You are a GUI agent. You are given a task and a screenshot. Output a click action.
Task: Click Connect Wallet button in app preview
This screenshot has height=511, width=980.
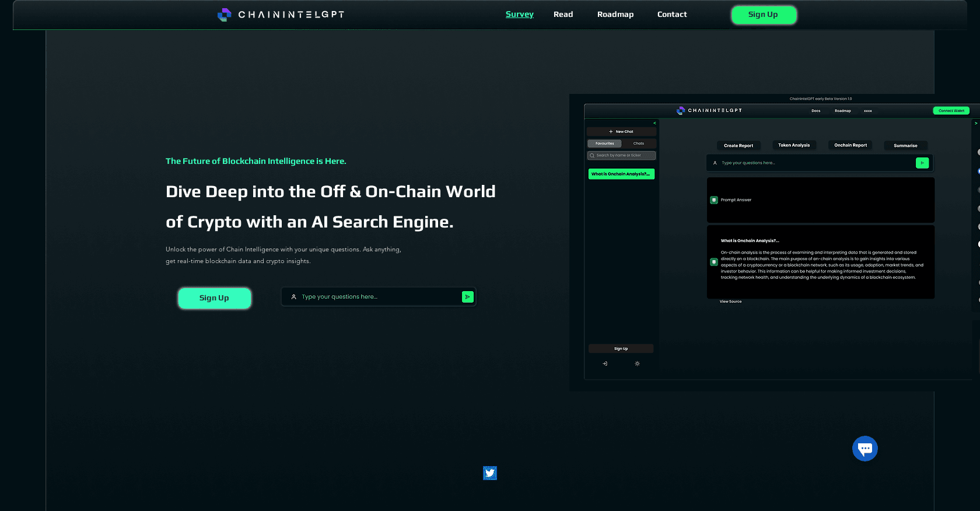pos(951,111)
